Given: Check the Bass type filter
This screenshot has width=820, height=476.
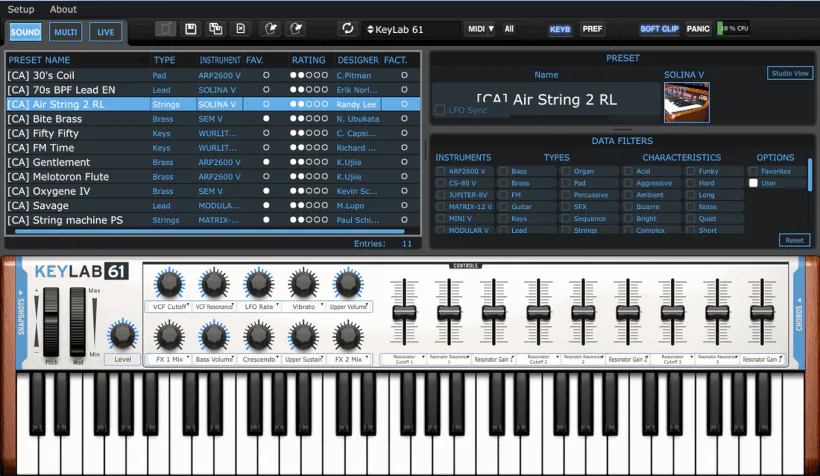Looking at the screenshot, I should (x=503, y=171).
